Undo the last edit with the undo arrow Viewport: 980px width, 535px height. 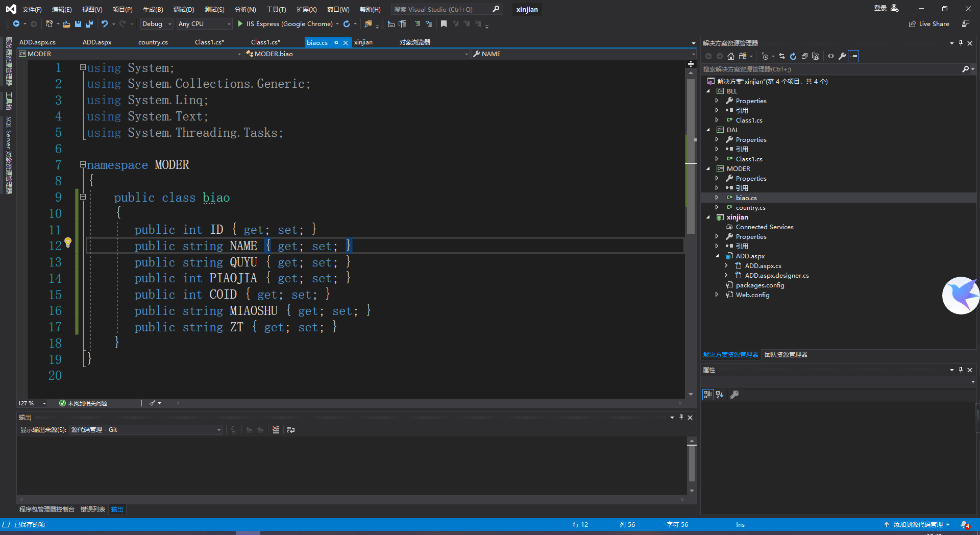(x=105, y=23)
